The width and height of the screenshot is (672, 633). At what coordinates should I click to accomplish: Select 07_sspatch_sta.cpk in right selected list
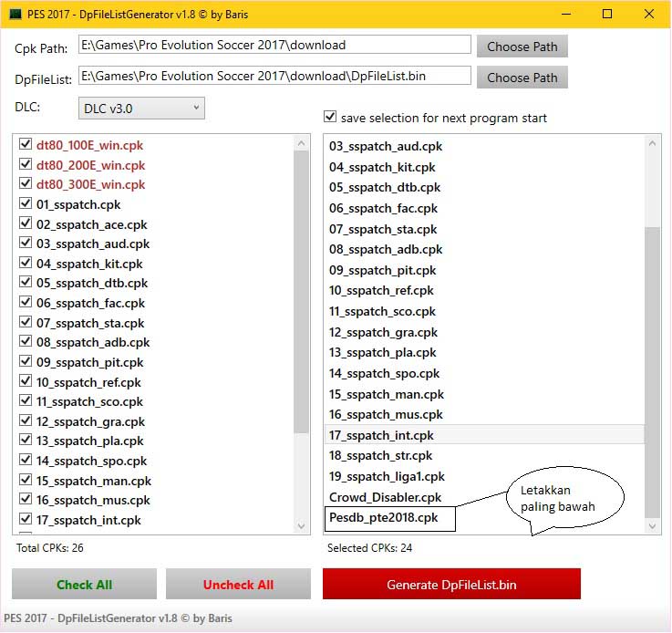pos(484,229)
